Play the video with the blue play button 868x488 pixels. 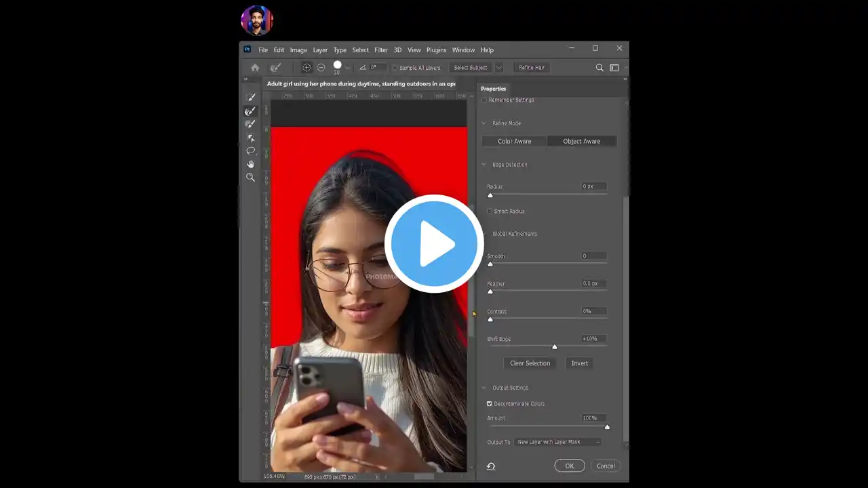pos(434,244)
